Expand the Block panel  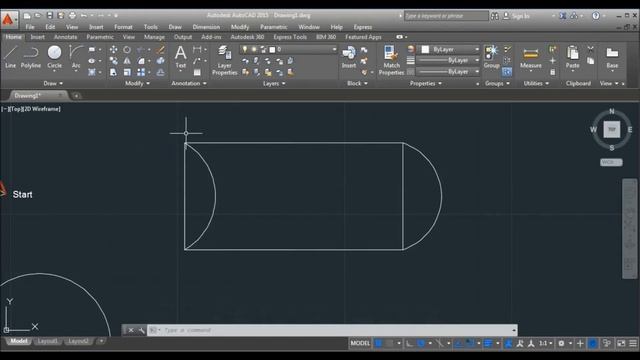point(357,83)
